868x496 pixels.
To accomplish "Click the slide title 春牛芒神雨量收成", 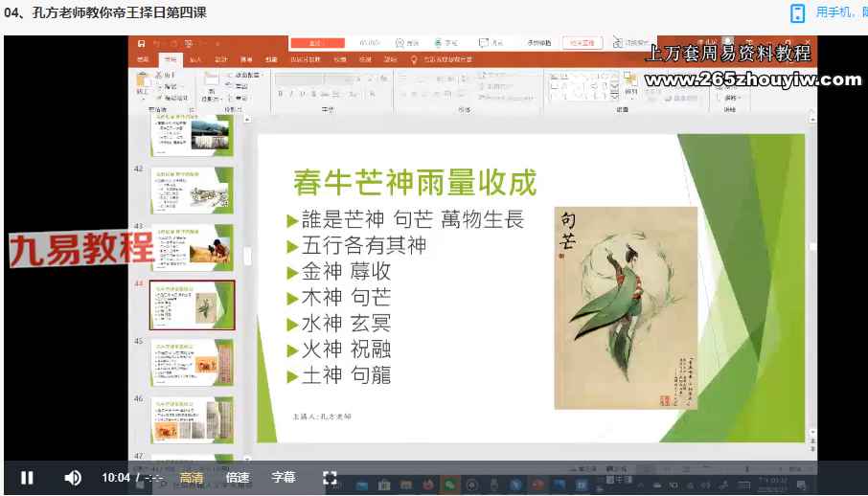I will [x=415, y=183].
